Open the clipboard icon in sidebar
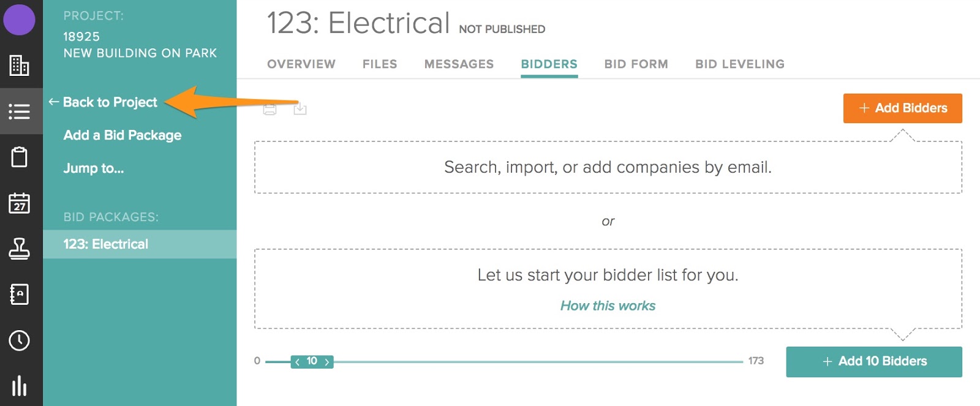Viewport: 980px width, 406px height. (19, 157)
